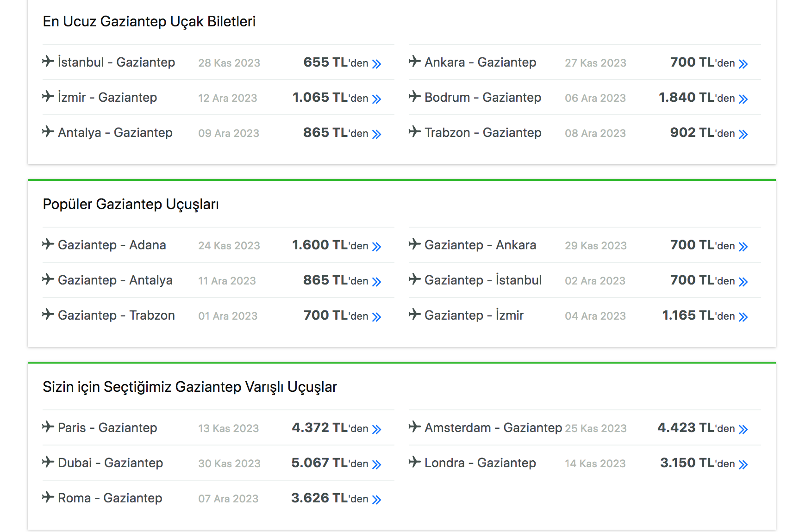Click the 3.150 TL'den Londra price
Image resolution: width=787 pixels, height=532 pixels.
coord(698,463)
